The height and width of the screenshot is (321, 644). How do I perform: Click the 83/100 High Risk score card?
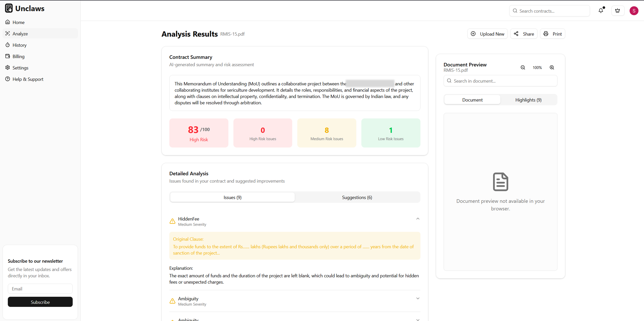tap(199, 133)
